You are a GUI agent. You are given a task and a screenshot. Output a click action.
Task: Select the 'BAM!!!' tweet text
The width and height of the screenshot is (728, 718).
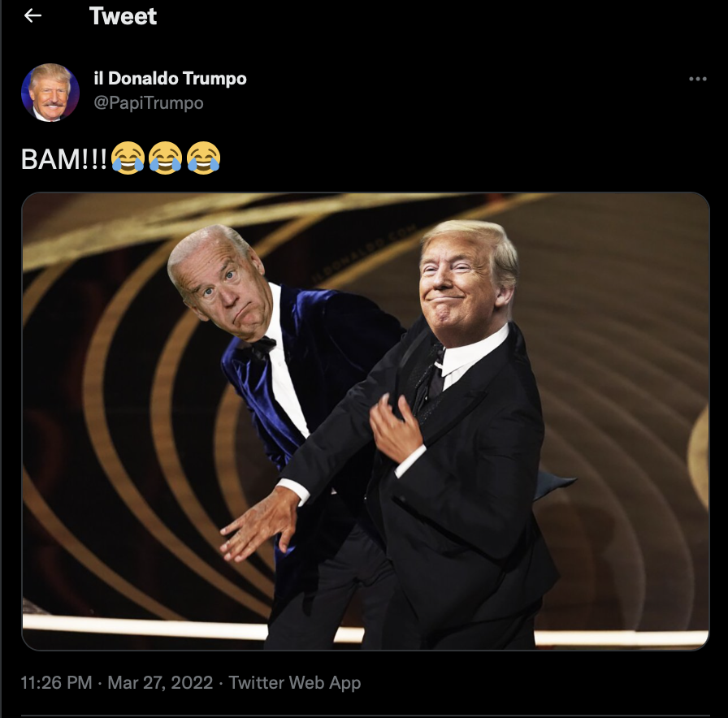coord(64,160)
